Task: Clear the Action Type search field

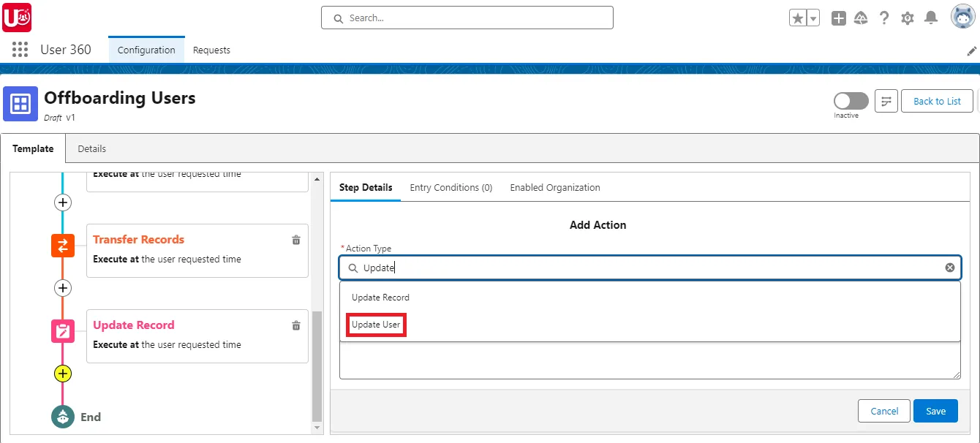Action: coord(950,267)
